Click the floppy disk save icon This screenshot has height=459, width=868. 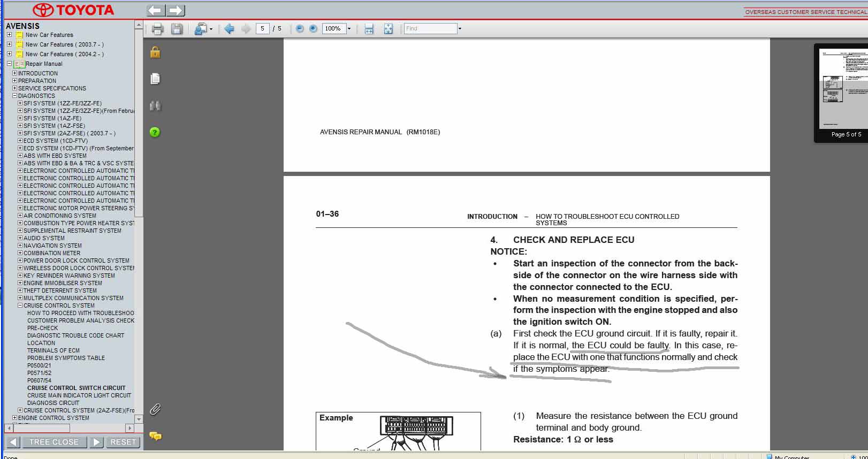[x=177, y=29]
